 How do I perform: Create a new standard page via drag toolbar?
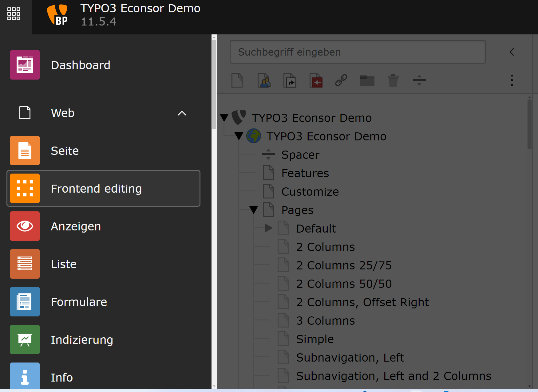coord(237,80)
